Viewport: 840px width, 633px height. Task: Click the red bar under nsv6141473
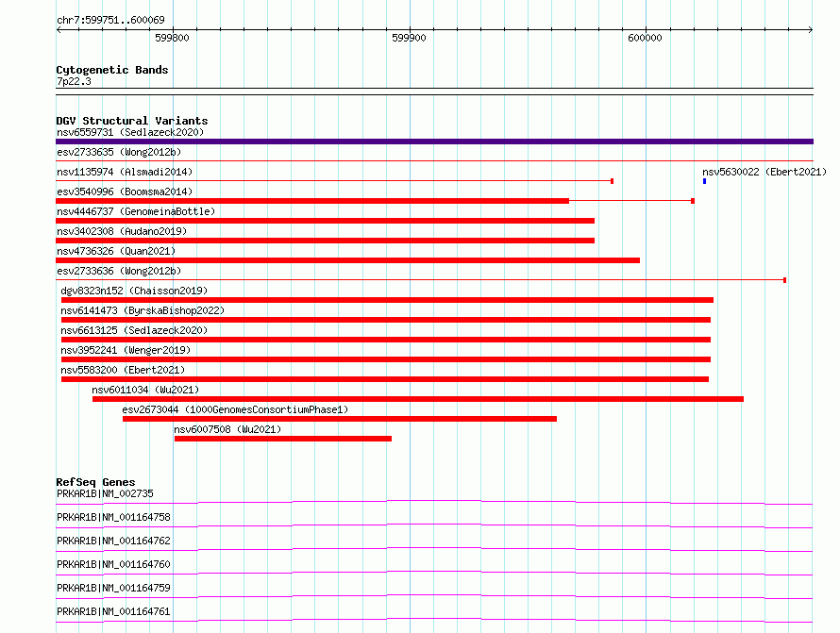[x=386, y=320]
